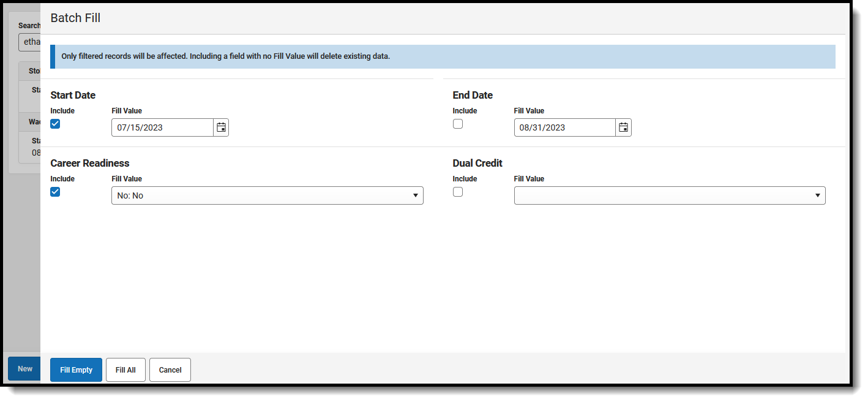This screenshot has width=868, height=402.
Task: Uncheck the Career Readiness Include checkbox
Action: 55,192
